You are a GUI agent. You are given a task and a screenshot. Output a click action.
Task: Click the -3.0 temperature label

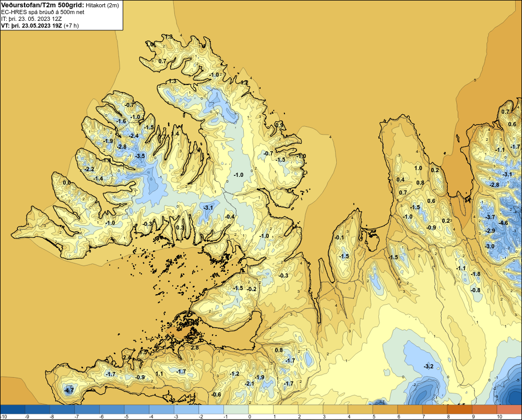coord(490,246)
